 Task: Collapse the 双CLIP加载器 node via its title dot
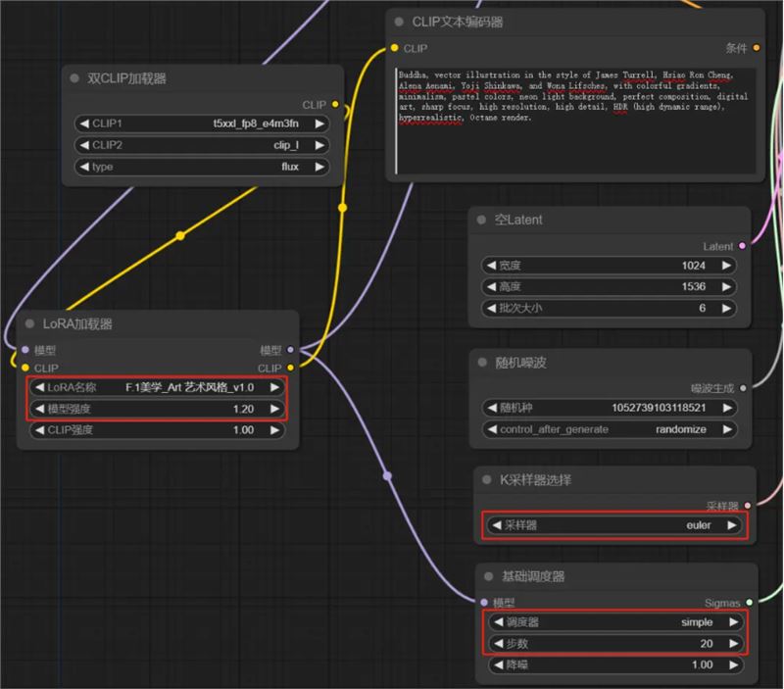click(x=74, y=78)
